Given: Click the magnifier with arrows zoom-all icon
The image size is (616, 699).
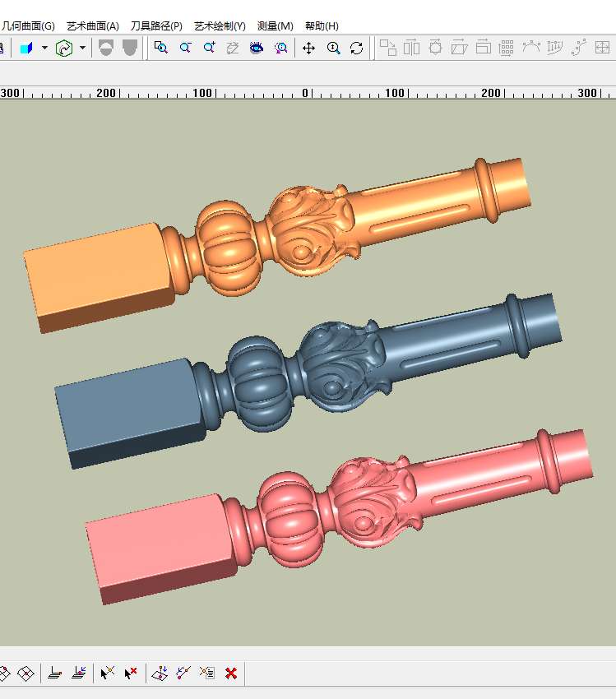Looking at the screenshot, I should (280, 48).
